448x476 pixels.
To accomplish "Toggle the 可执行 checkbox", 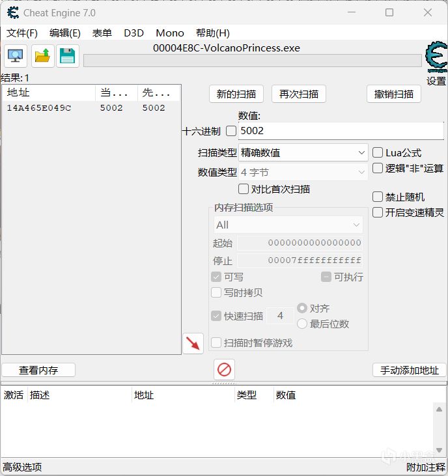I will 326,277.
